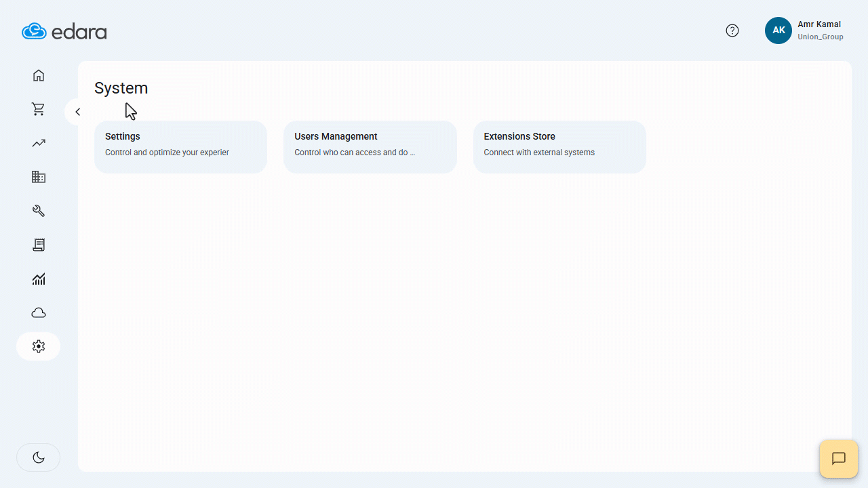
Task: Select the wrench tools icon
Action: 39,211
